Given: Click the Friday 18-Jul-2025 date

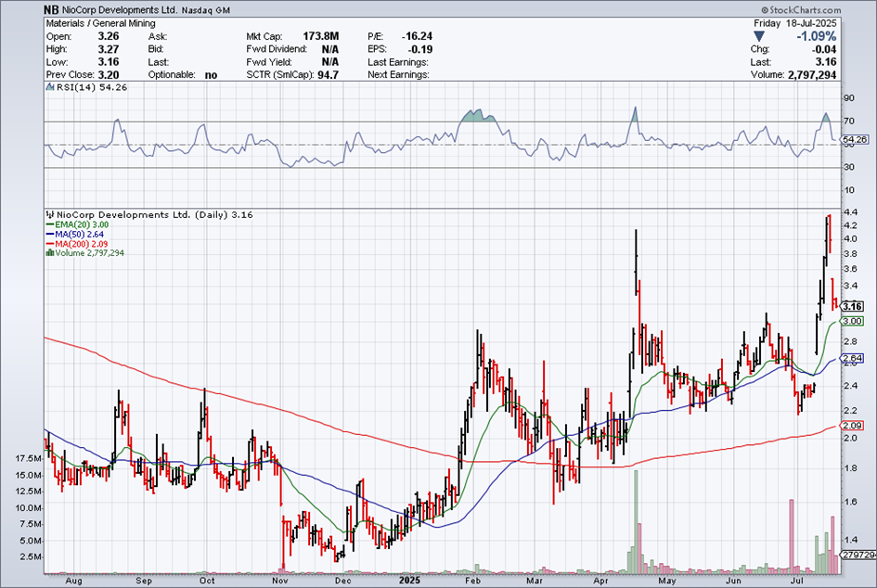Looking at the screenshot, I should (x=794, y=23).
